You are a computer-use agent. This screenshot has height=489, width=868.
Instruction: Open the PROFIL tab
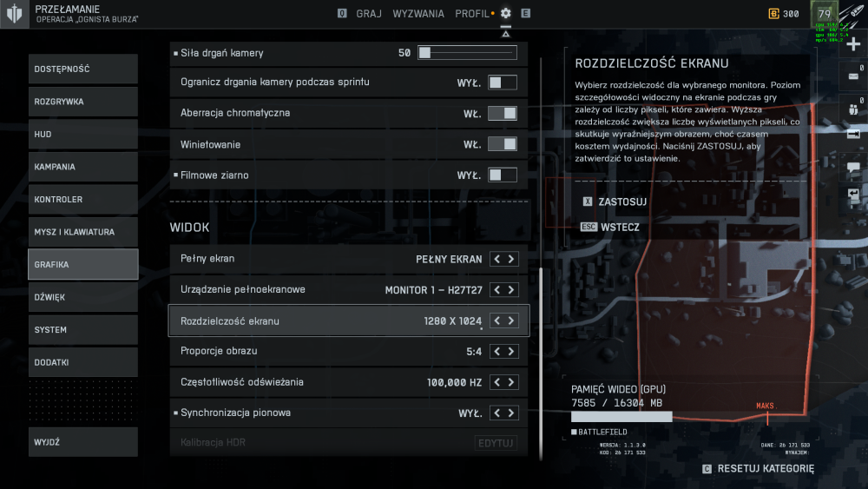coord(472,14)
